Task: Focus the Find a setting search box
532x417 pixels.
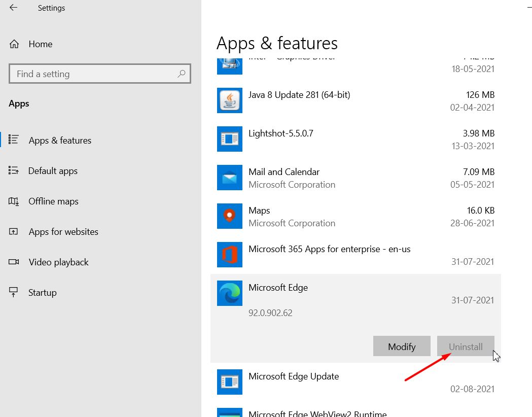Action: pyautogui.click(x=100, y=74)
